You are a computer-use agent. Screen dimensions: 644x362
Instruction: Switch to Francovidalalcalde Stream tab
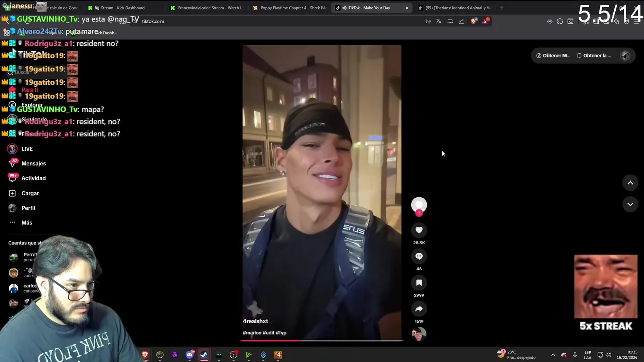(206, 8)
